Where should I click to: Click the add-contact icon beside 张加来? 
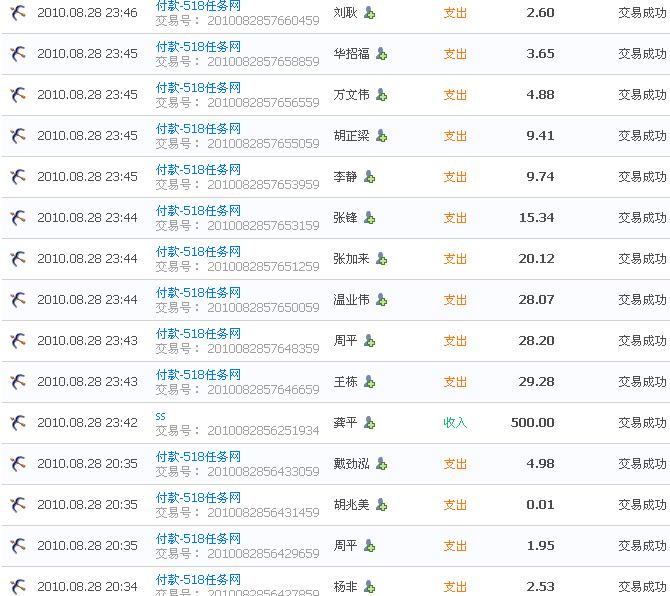381,259
